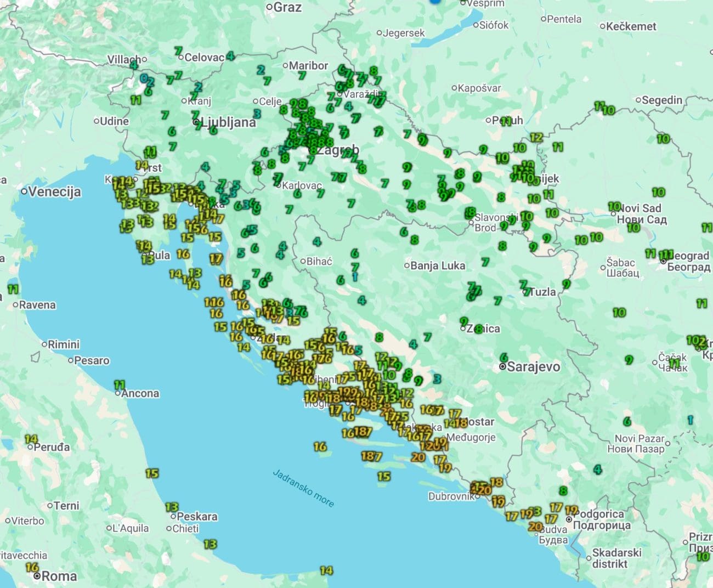Screen dimensions: 713x588
Task: Open the Podgorica city label
Action: [601, 514]
